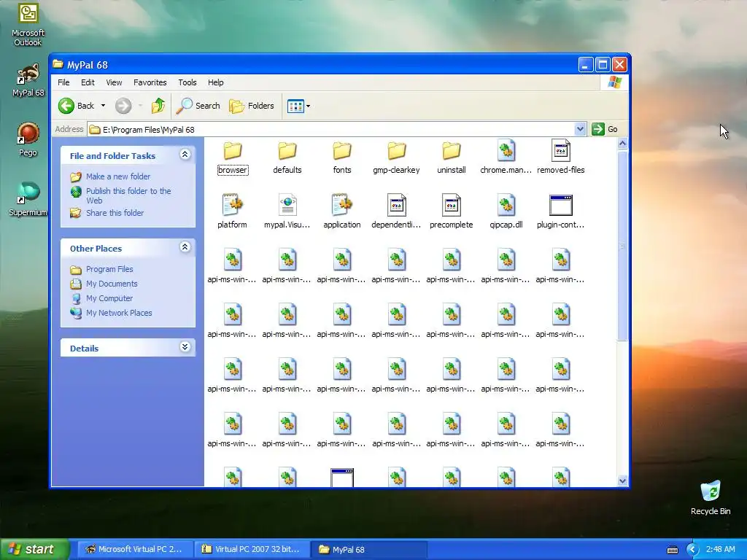Click the Forward arrow button
The width and height of the screenshot is (747, 560).
[123, 106]
